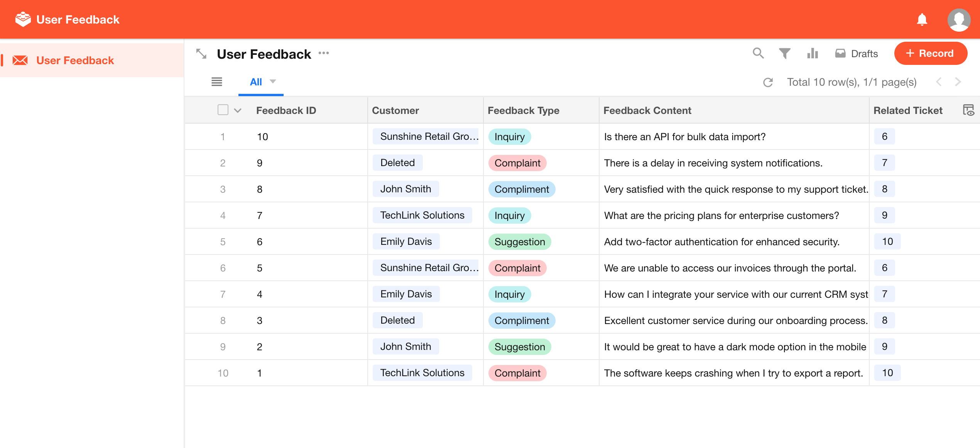The image size is (980, 448).
Task: Open the user avatar profile
Action: tap(958, 19)
